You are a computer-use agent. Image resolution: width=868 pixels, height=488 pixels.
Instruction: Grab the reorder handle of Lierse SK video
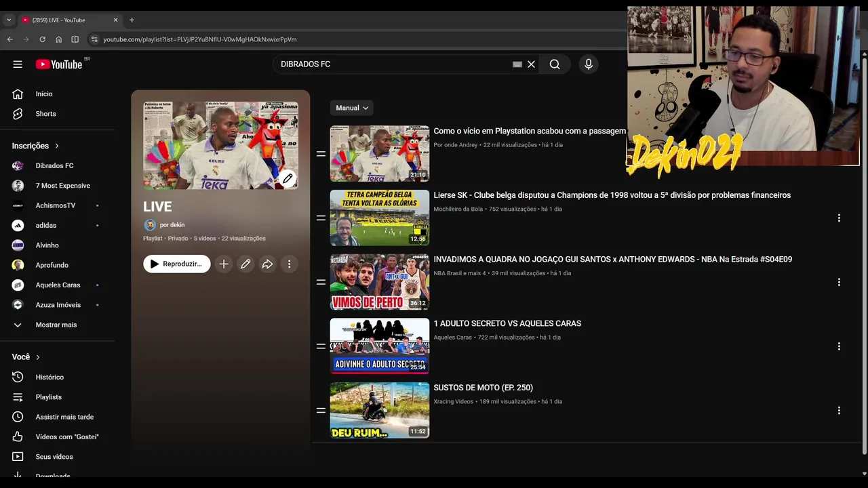tap(321, 218)
